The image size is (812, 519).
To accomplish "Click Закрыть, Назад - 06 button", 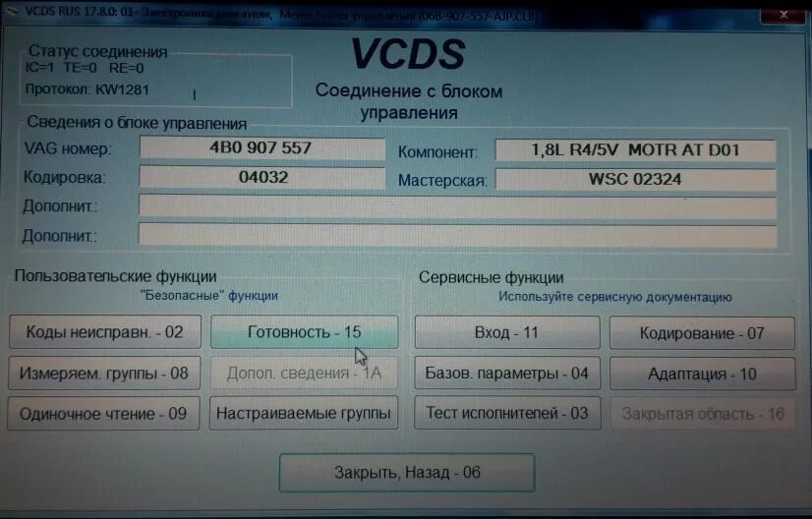I will [x=407, y=473].
